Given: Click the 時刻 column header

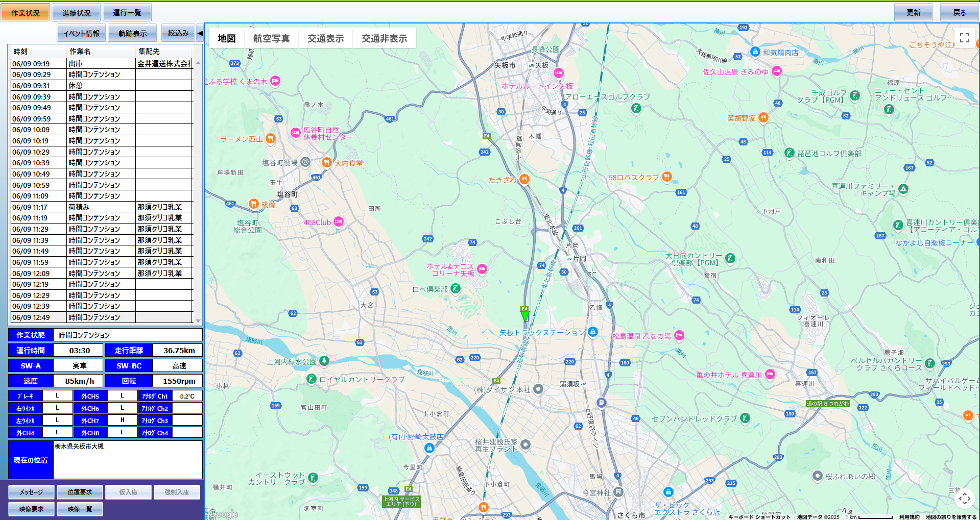Looking at the screenshot, I should (x=38, y=51).
